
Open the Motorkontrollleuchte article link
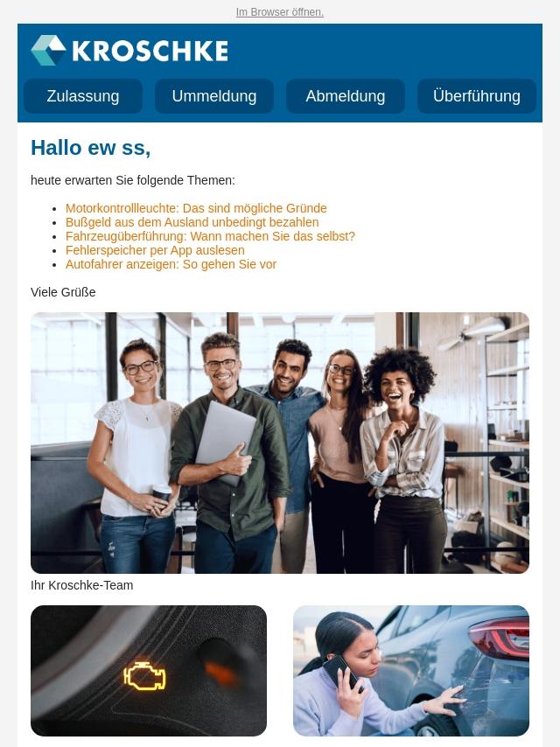(196, 208)
